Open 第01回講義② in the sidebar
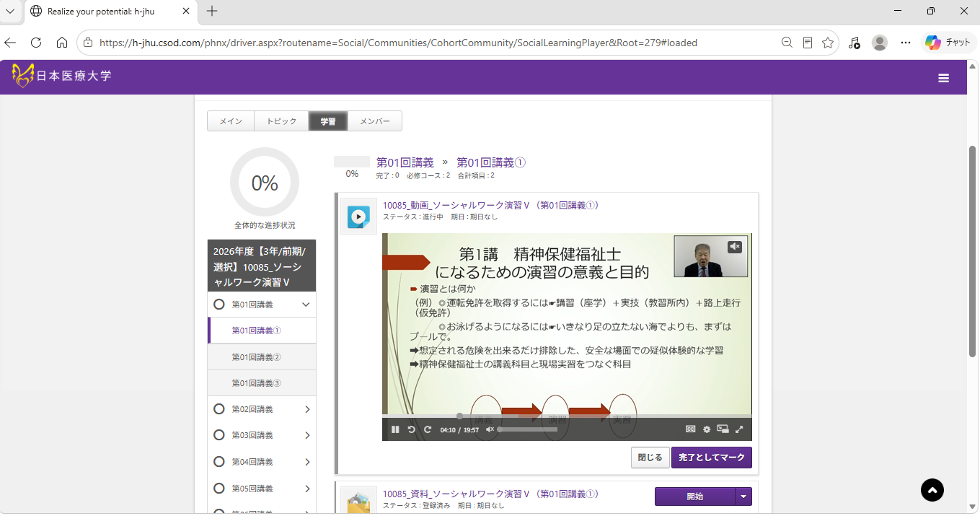 click(262, 357)
